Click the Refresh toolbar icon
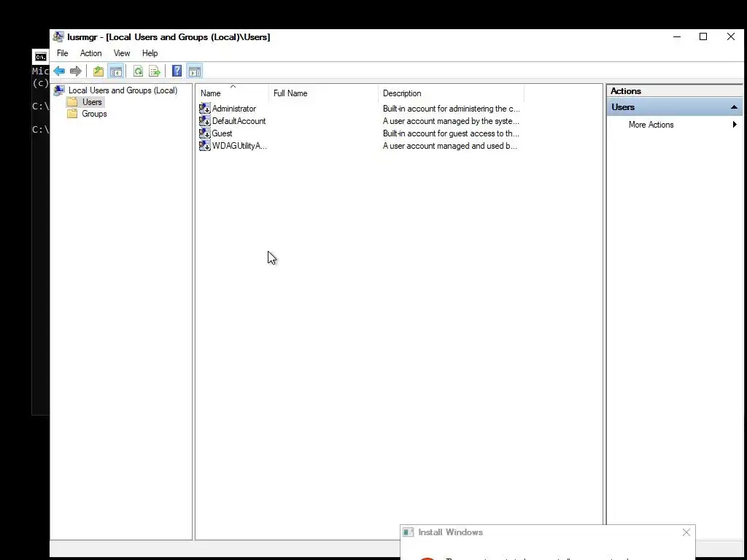Screen dimensions: 747x560 138,71
